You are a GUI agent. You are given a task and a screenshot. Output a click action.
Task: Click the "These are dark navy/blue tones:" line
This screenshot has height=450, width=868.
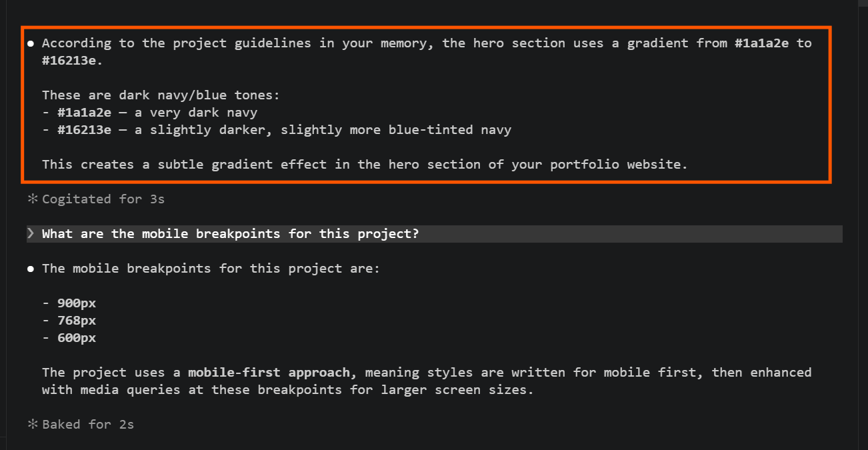point(161,95)
